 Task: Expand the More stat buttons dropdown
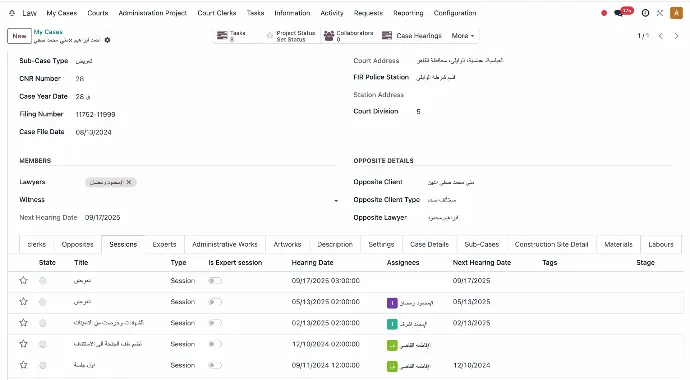click(462, 36)
